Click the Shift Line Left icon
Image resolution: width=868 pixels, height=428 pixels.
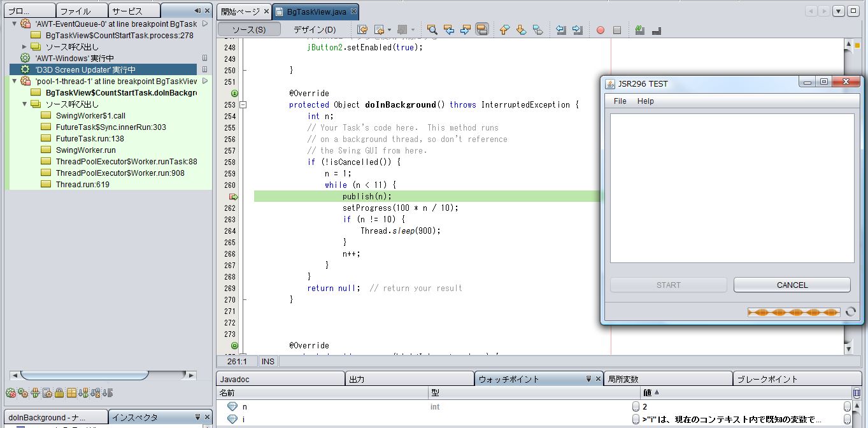(561, 30)
